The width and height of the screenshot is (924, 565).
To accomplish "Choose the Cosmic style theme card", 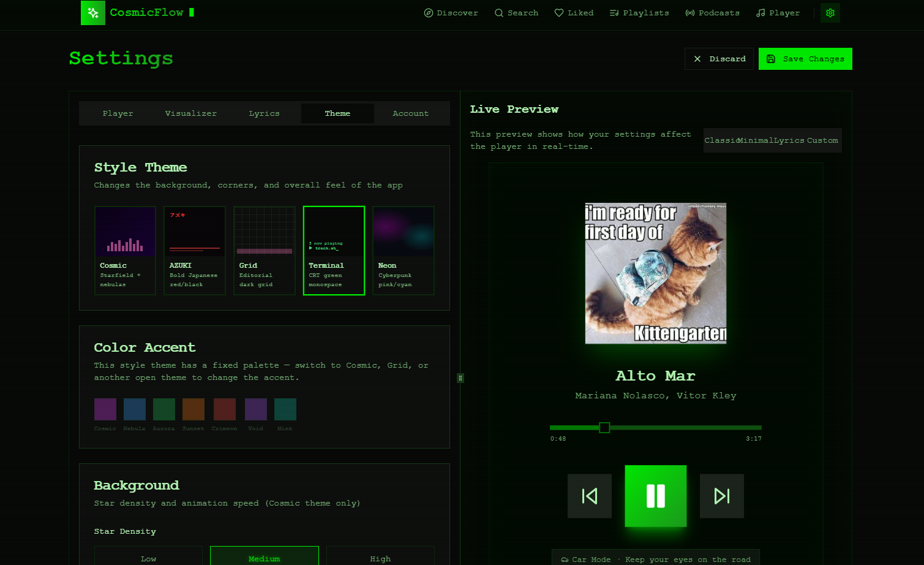I will point(125,251).
